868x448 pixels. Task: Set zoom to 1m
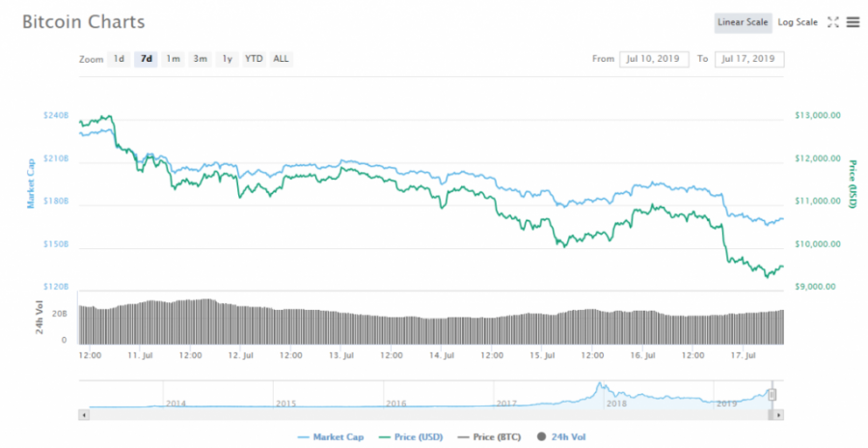pos(174,59)
